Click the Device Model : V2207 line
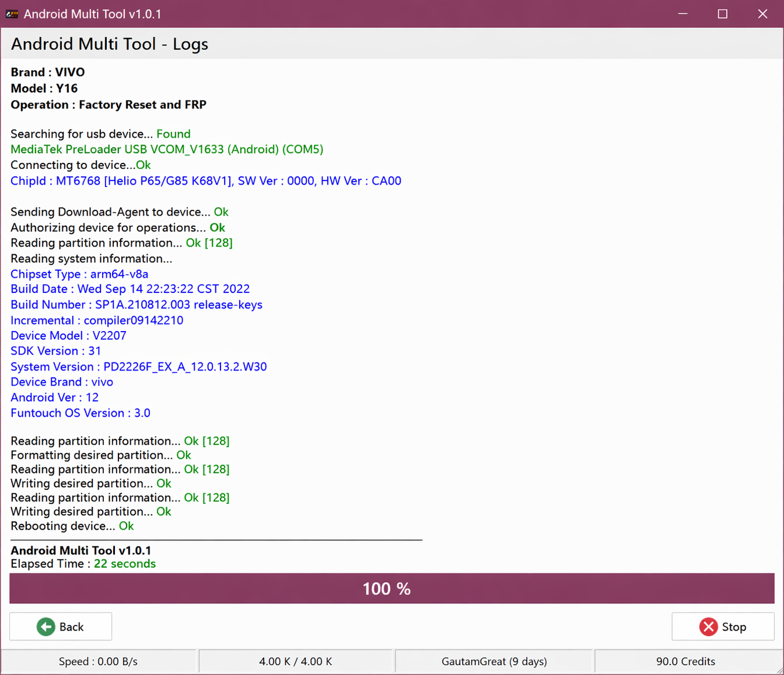 (x=68, y=336)
